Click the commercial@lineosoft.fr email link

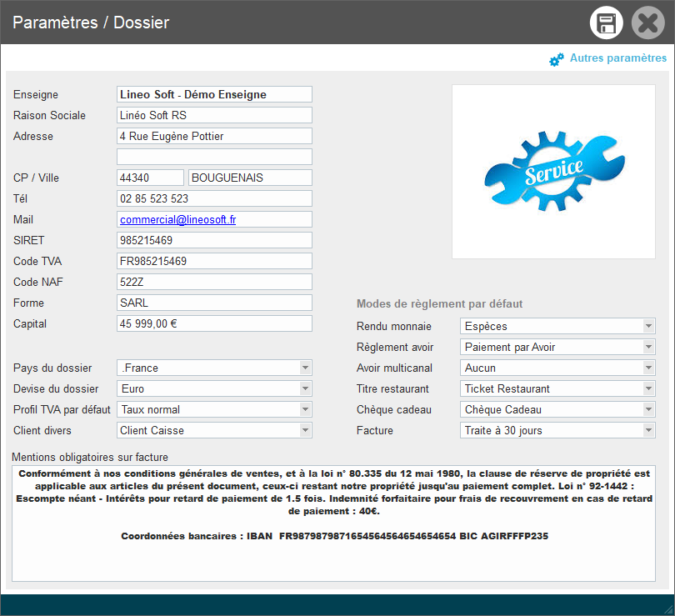coord(177,219)
